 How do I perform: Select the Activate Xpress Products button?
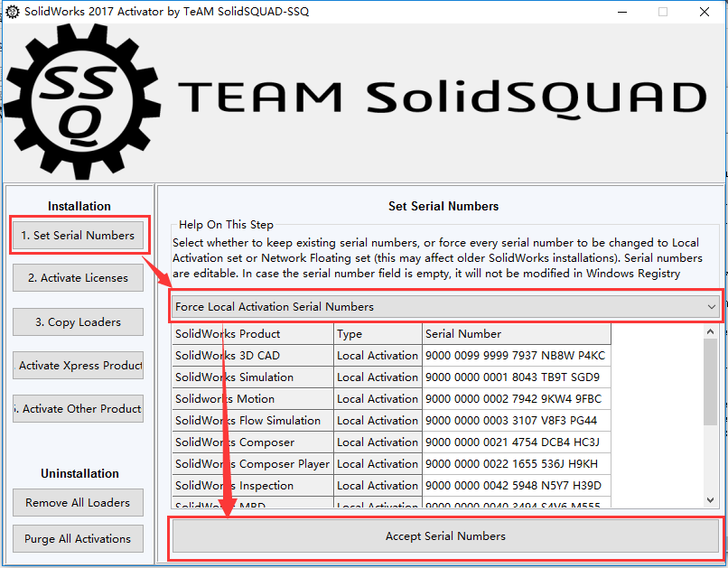pyautogui.click(x=78, y=365)
